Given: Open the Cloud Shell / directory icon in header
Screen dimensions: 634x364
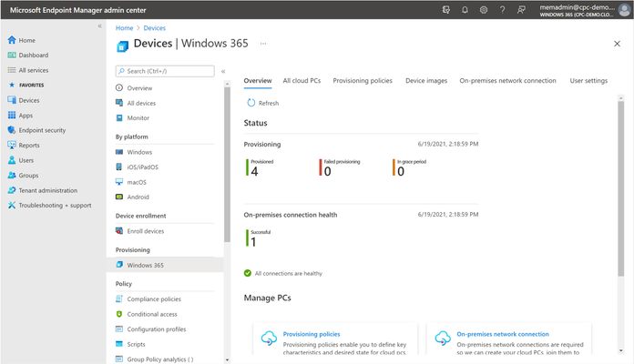Looking at the screenshot, I should [x=446, y=10].
